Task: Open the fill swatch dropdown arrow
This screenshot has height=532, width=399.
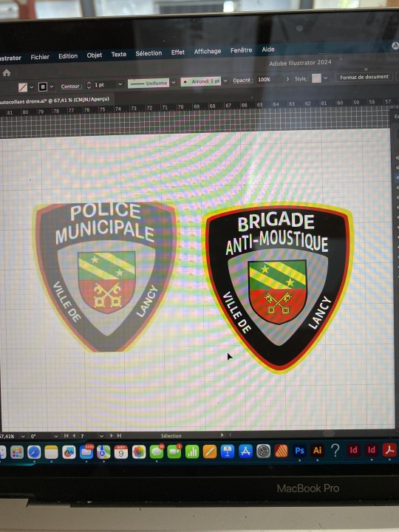Action: click(32, 87)
